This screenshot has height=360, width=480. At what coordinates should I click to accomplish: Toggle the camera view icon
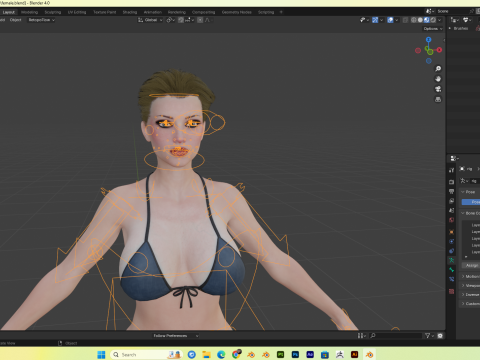pyautogui.click(x=438, y=89)
